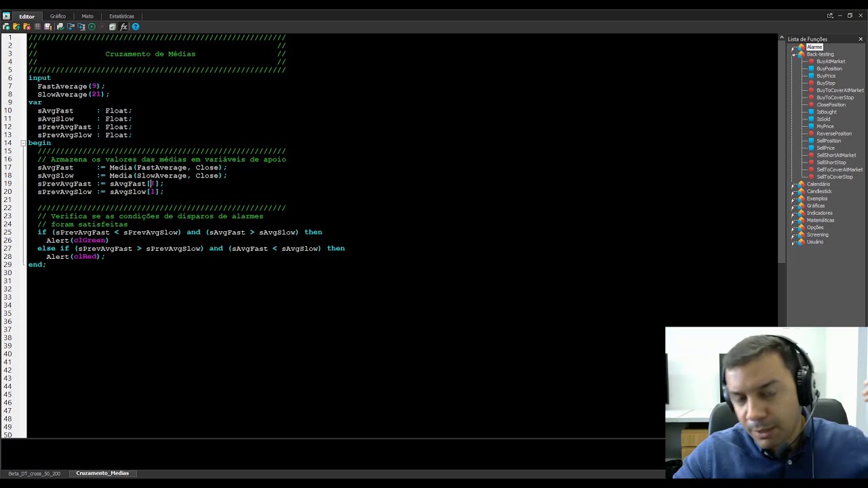Select SellToCoverAtMarket function
The width and height of the screenshot is (868, 488).
pyautogui.click(x=840, y=169)
